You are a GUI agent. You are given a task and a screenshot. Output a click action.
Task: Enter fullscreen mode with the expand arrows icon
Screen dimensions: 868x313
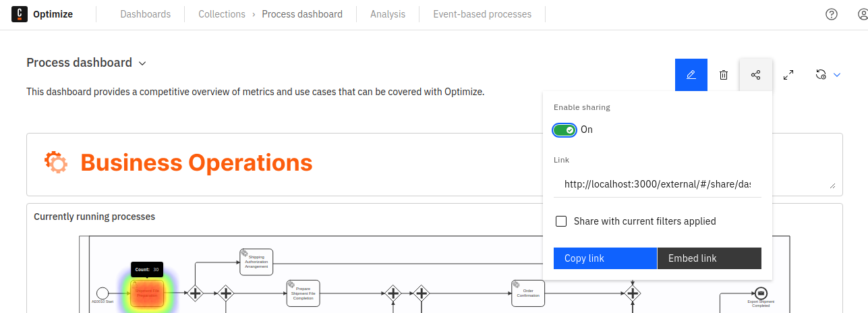pyautogui.click(x=788, y=75)
